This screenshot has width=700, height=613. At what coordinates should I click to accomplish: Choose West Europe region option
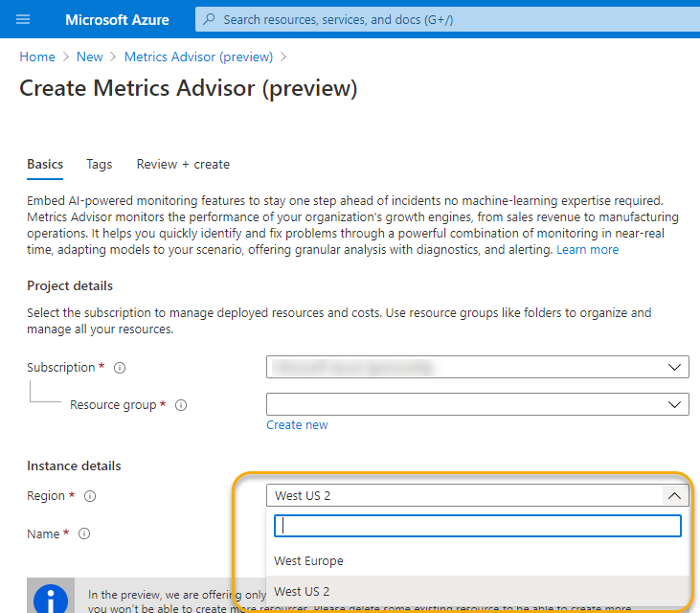coord(477,560)
